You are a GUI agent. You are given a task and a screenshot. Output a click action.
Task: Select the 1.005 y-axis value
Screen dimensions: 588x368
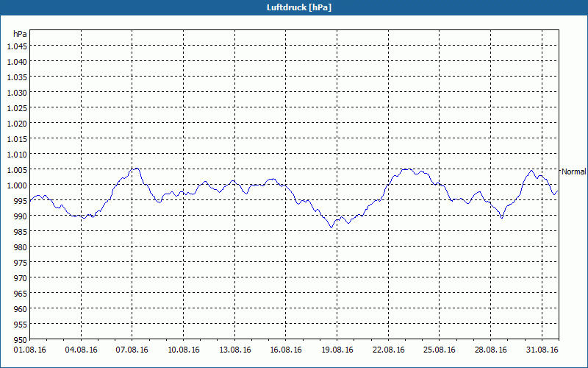click(x=17, y=170)
